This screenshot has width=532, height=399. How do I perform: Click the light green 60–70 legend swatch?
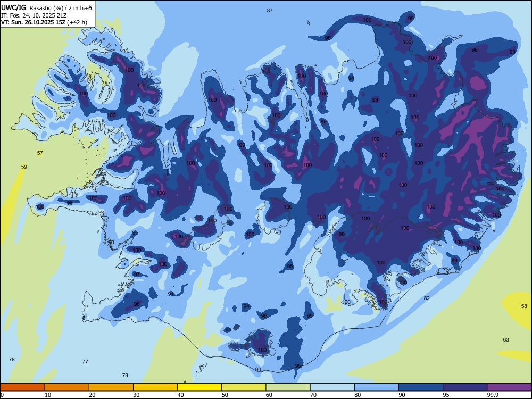[288, 387]
